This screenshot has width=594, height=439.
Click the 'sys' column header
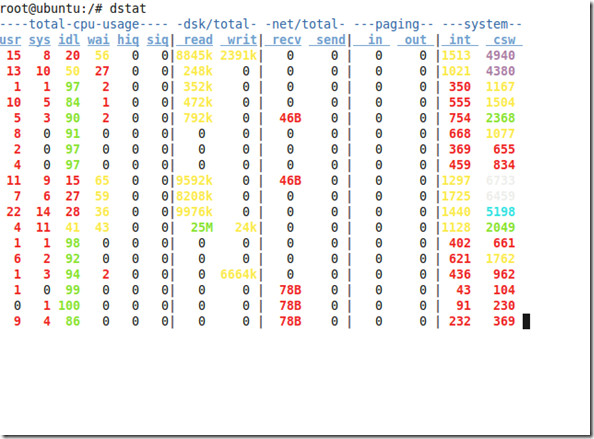(39, 40)
